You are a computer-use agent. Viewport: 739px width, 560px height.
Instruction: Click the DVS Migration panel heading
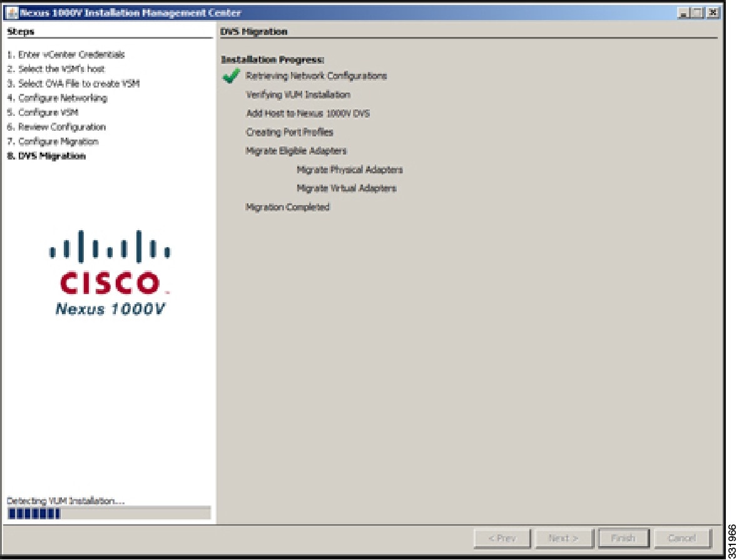click(x=253, y=31)
